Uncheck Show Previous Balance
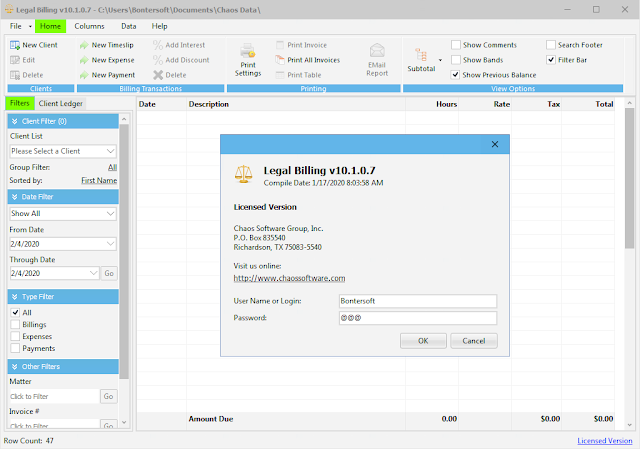Screen dimensions: 640x449 [x=456, y=75]
